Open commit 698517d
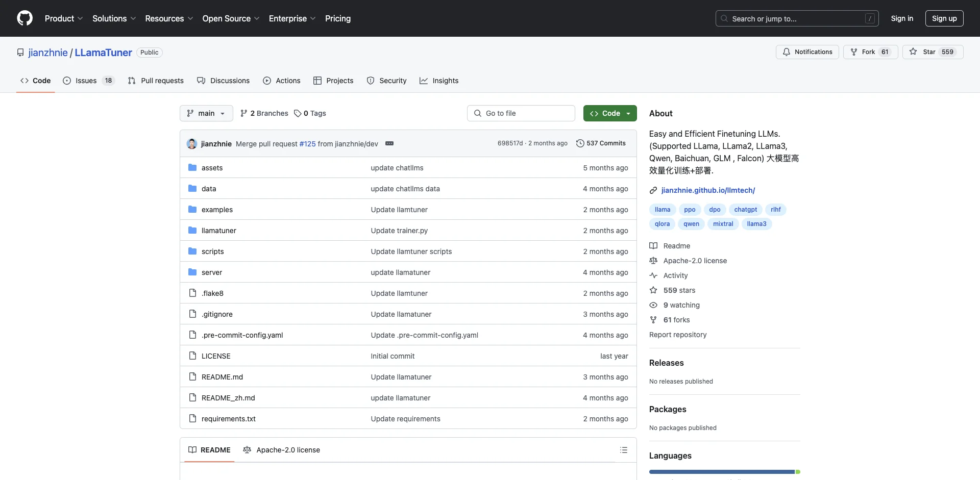This screenshot has height=480, width=980. point(510,143)
